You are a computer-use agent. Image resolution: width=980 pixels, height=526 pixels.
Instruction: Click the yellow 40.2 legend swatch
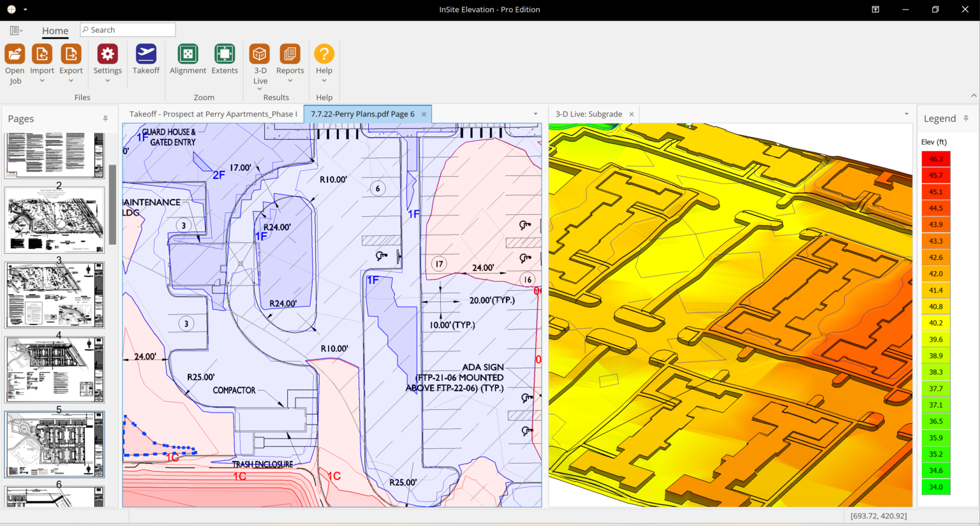tap(936, 323)
